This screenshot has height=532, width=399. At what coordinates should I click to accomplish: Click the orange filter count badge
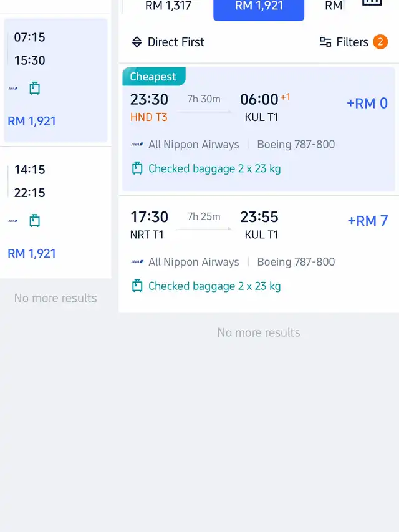click(380, 42)
